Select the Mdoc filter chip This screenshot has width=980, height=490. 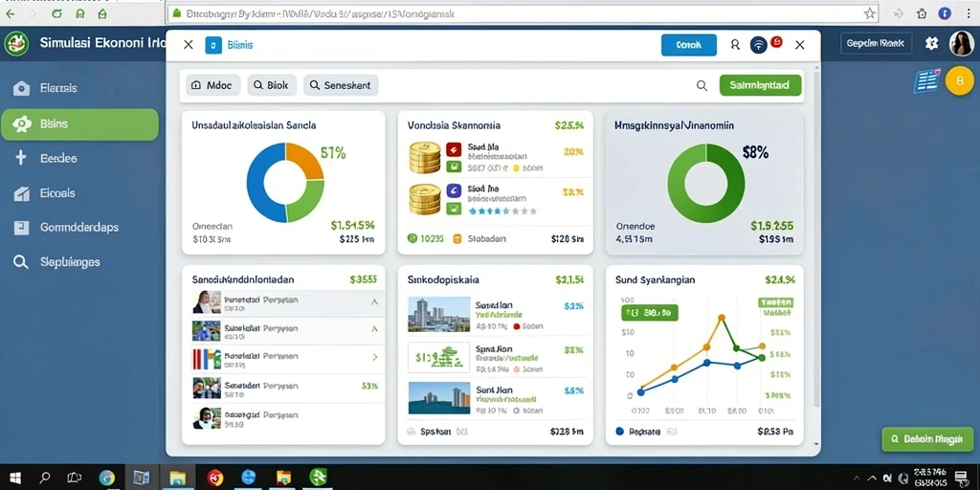[x=213, y=85]
